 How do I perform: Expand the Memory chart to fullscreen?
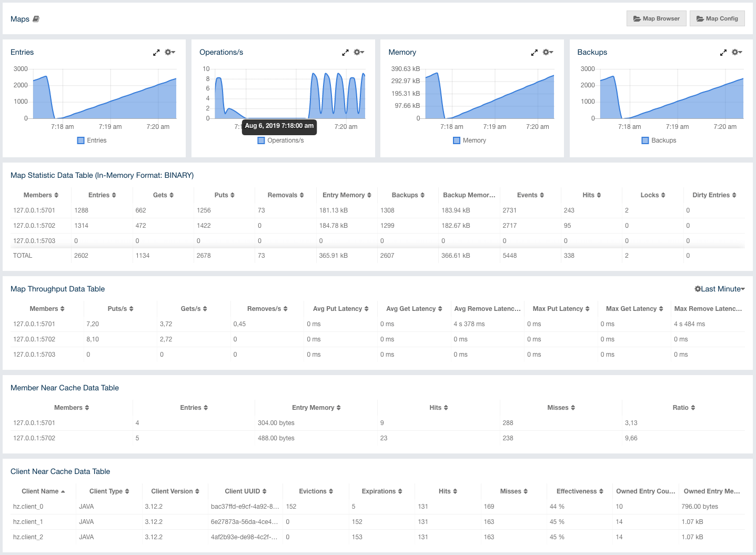(x=534, y=53)
